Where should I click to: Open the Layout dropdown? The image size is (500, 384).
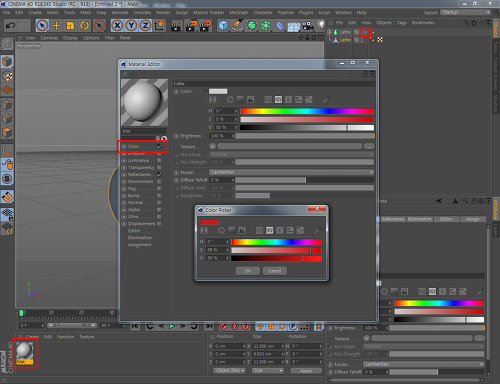465,12
